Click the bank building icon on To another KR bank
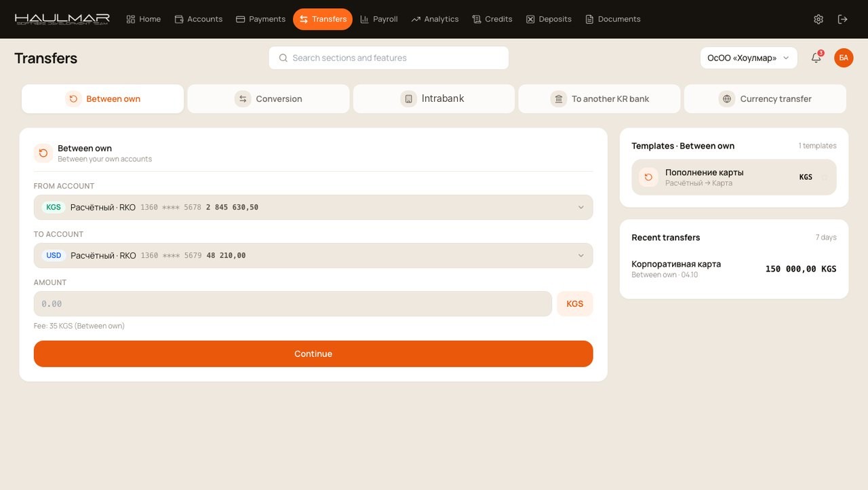 (x=559, y=99)
